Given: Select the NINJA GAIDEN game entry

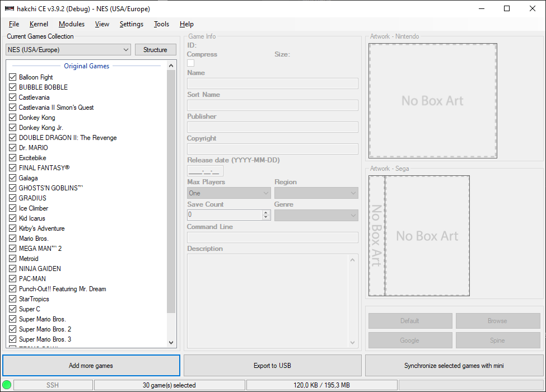Looking at the screenshot, I should [x=40, y=269].
